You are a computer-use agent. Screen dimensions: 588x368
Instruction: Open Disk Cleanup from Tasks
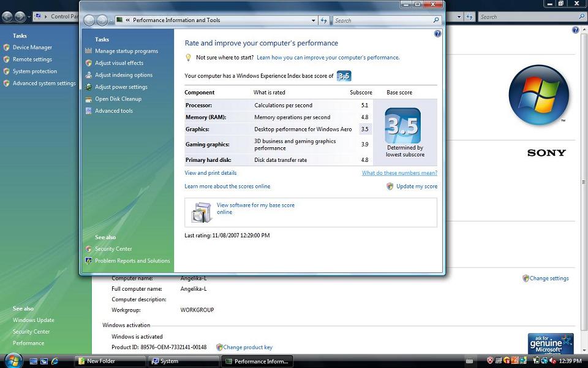coord(118,99)
